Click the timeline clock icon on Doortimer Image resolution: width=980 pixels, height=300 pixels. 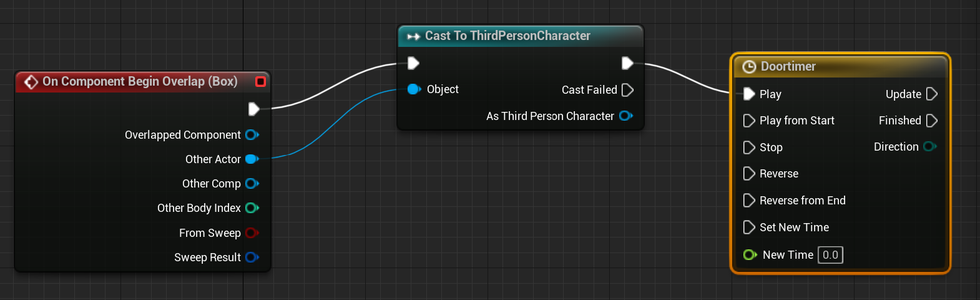point(750,67)
